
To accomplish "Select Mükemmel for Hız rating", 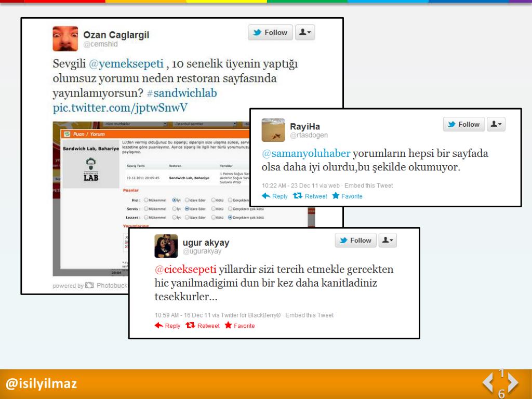I will (146, 200).
